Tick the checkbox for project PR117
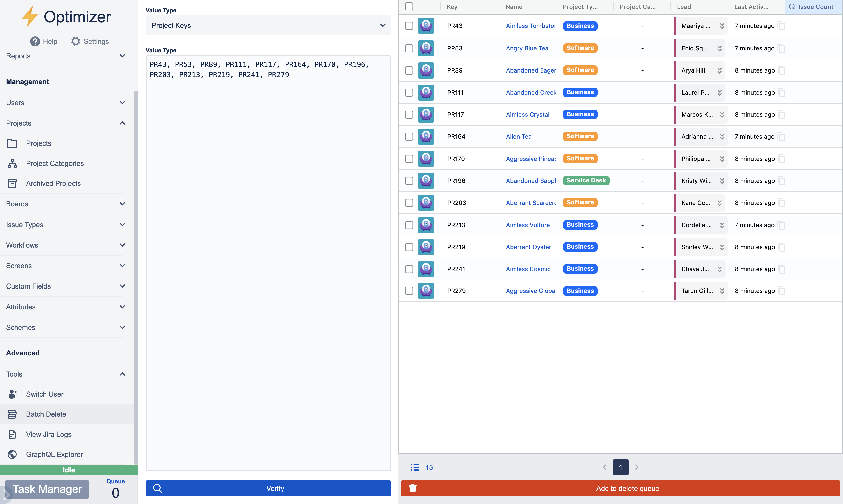 click(409, 114)
